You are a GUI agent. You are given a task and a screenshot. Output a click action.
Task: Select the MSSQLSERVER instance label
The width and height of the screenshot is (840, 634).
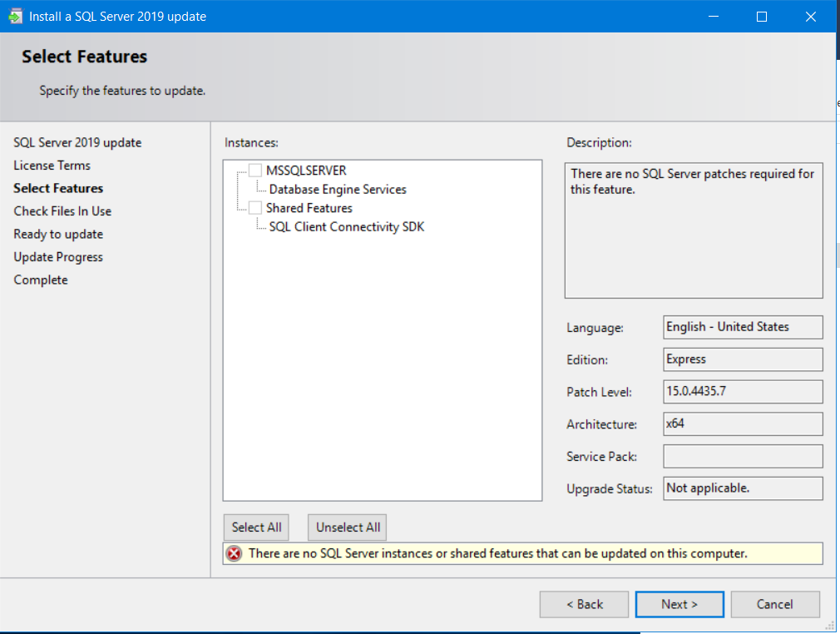[x=306, y=171]
